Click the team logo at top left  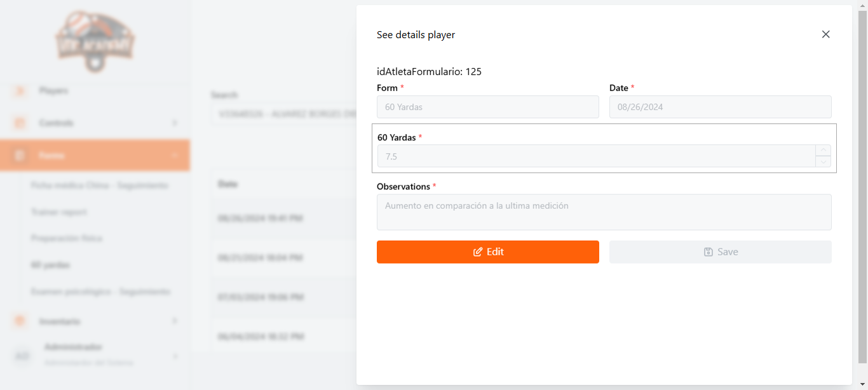pyautogui.click(x=95, y=41)
